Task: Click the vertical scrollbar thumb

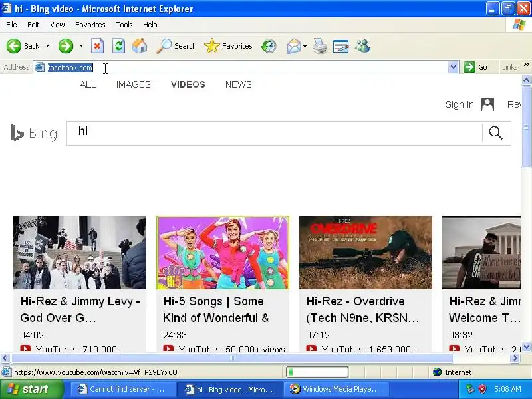Action: coord(526,126)
